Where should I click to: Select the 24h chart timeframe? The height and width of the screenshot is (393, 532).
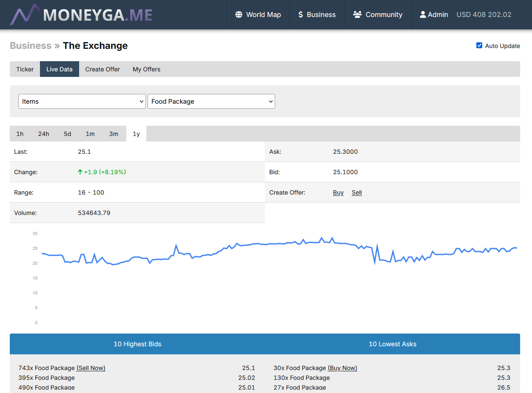pos(43,134)
